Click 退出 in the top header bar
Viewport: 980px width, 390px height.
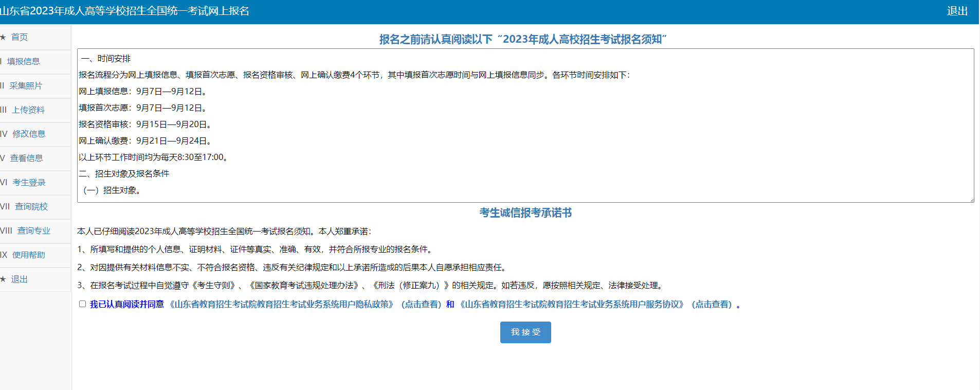tap(957, 11)
